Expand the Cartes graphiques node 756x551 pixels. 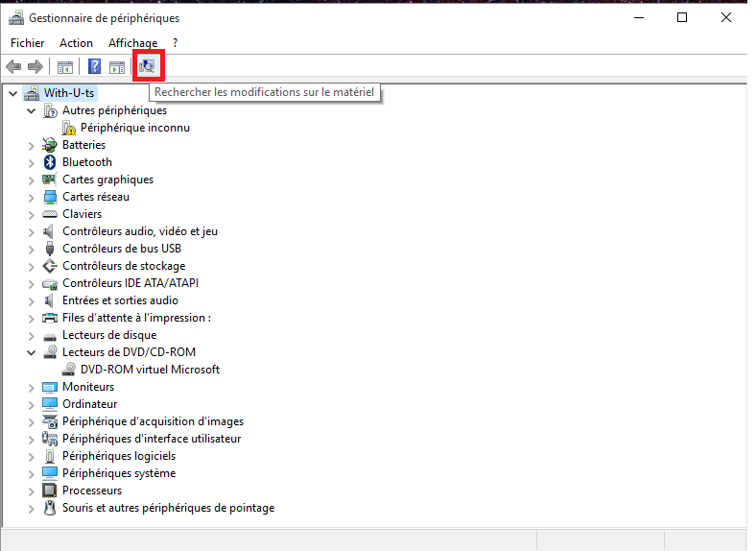32,180
